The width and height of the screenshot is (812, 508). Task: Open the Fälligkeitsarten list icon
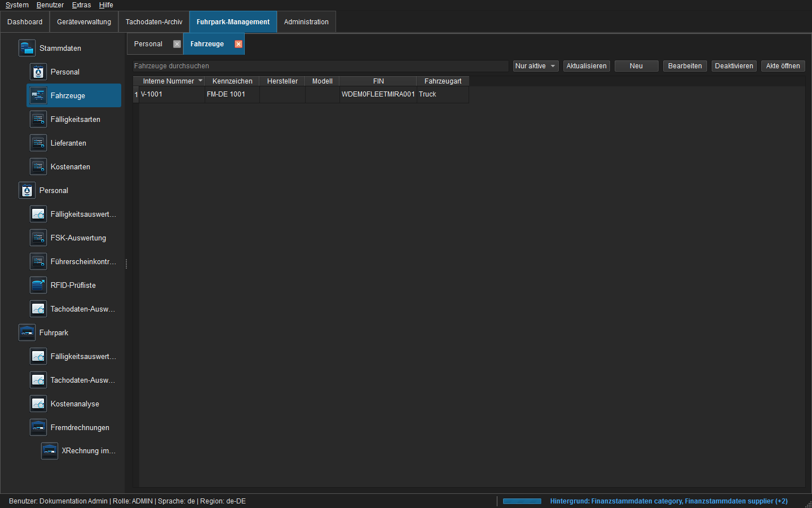(x=38, y=119)
